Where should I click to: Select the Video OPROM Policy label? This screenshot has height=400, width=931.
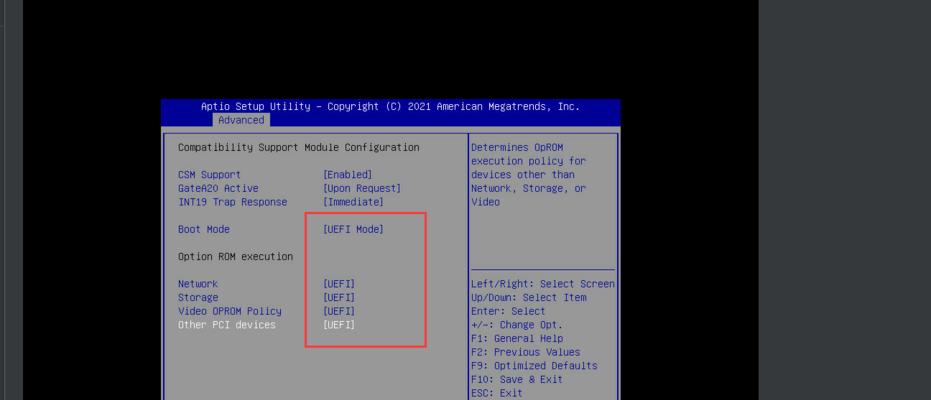pyautogui.click(x=230, y=311)
